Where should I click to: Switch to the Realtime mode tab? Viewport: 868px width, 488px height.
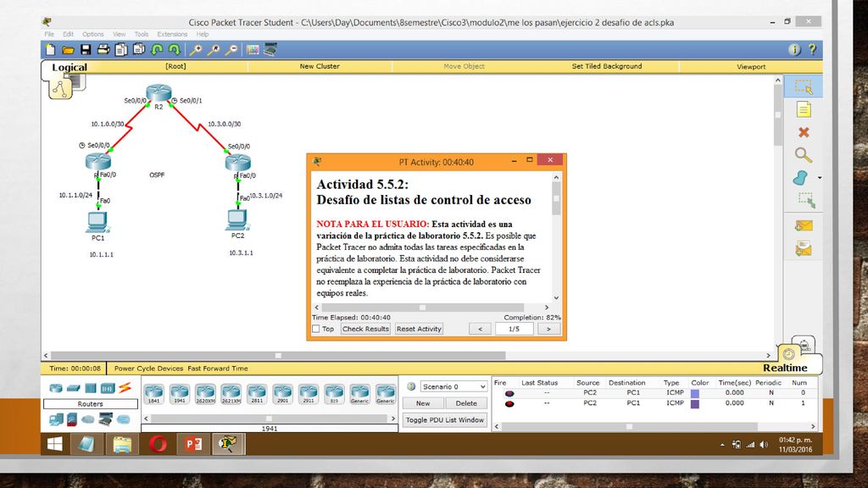(x=785, y=368)
